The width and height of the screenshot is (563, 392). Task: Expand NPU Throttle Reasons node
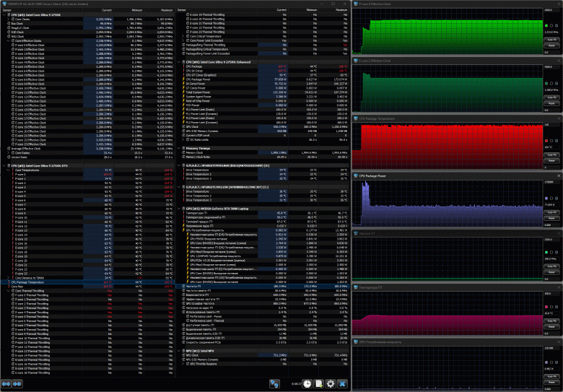coord(183,364)
